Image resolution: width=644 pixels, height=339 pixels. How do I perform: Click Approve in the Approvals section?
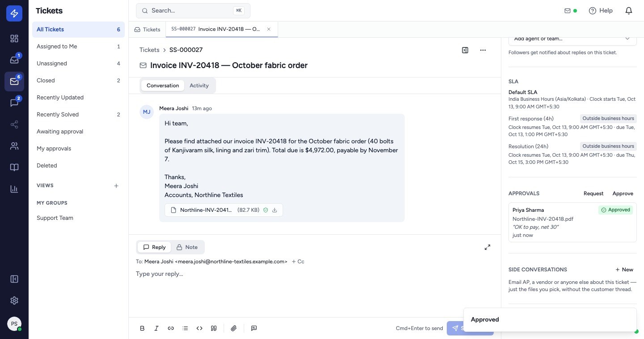[x=623, y=193]
